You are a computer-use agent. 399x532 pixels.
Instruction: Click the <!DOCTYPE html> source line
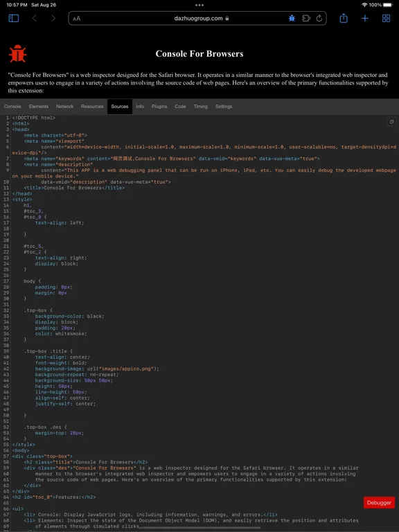[x=33, y=118]
